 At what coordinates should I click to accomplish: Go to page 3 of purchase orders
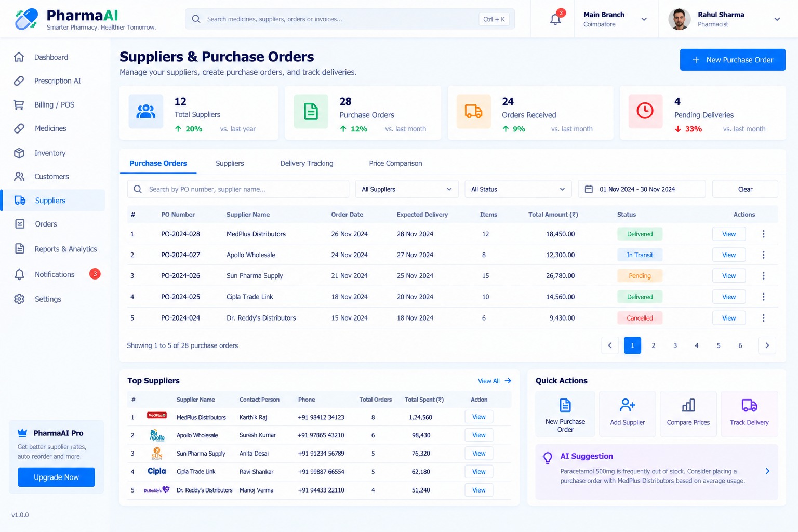click(675, 345)
